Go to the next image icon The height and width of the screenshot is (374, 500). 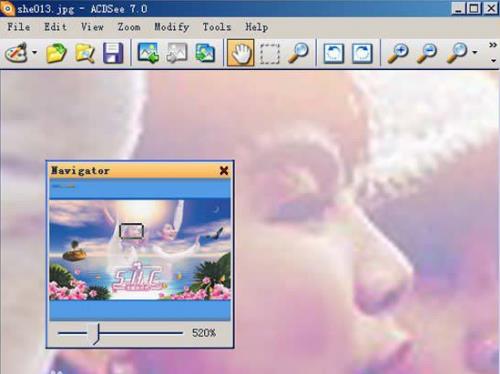coord(148,53)
